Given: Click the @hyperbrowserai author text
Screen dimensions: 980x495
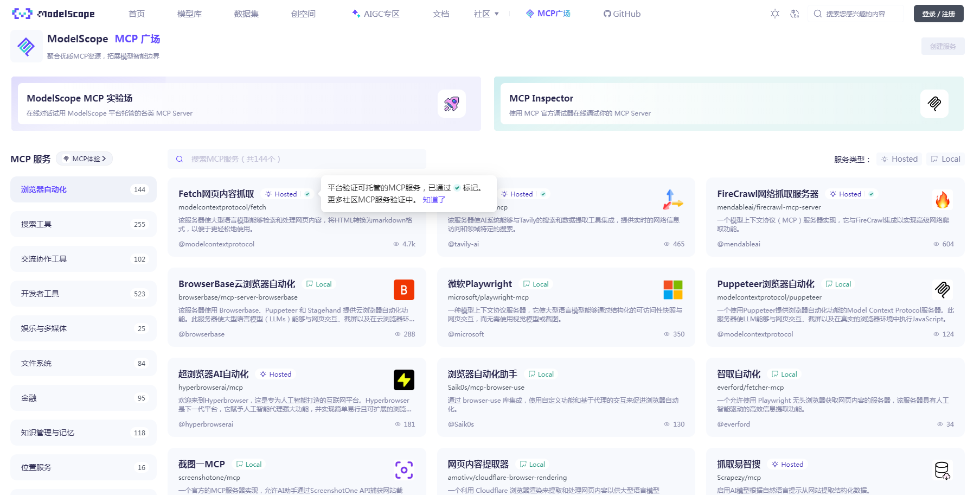Looking at the screenshot, I should pyautogui.click(x=206, y=424).
